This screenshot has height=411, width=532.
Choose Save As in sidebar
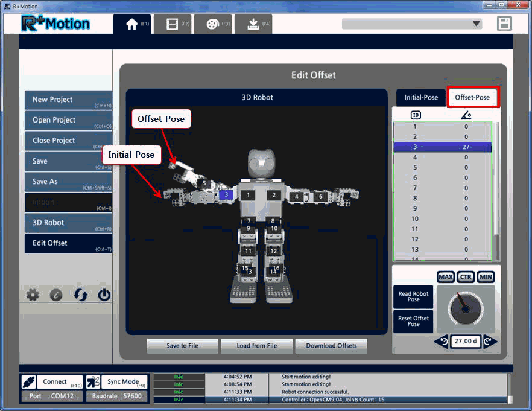69,182
